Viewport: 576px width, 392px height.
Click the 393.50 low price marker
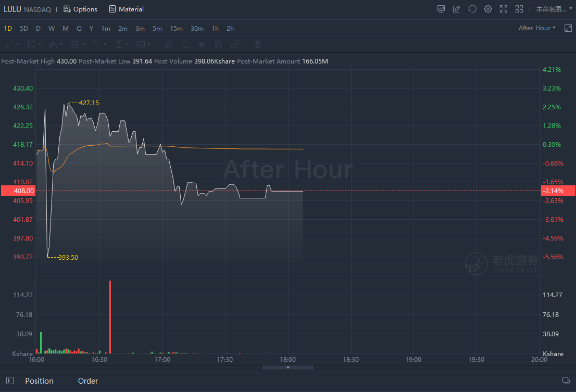pos(68,258)
